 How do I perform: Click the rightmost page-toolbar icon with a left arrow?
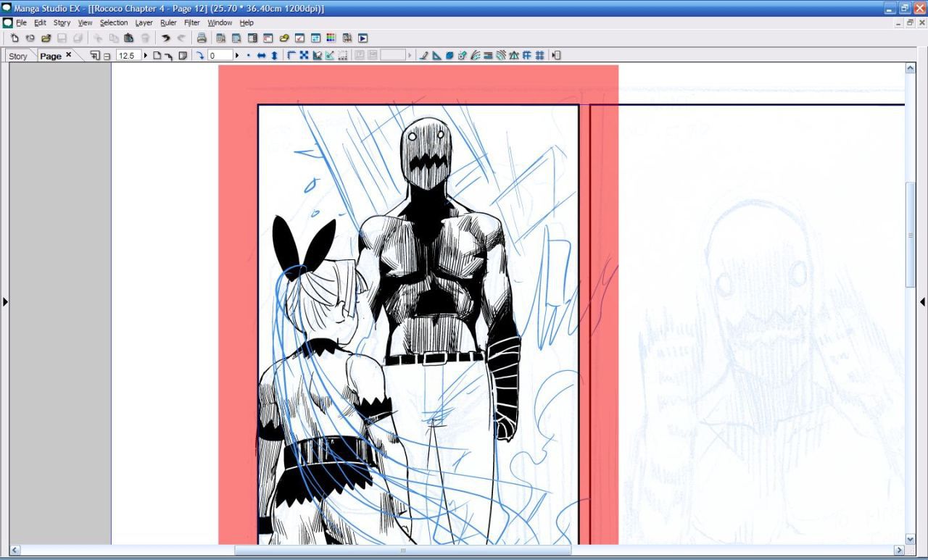click(x=556, y=56)
